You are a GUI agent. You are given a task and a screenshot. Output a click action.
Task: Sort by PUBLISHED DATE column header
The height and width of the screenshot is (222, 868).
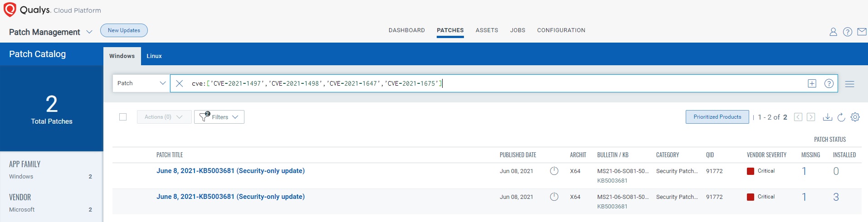pyautogui.click(x=518, y=155)
